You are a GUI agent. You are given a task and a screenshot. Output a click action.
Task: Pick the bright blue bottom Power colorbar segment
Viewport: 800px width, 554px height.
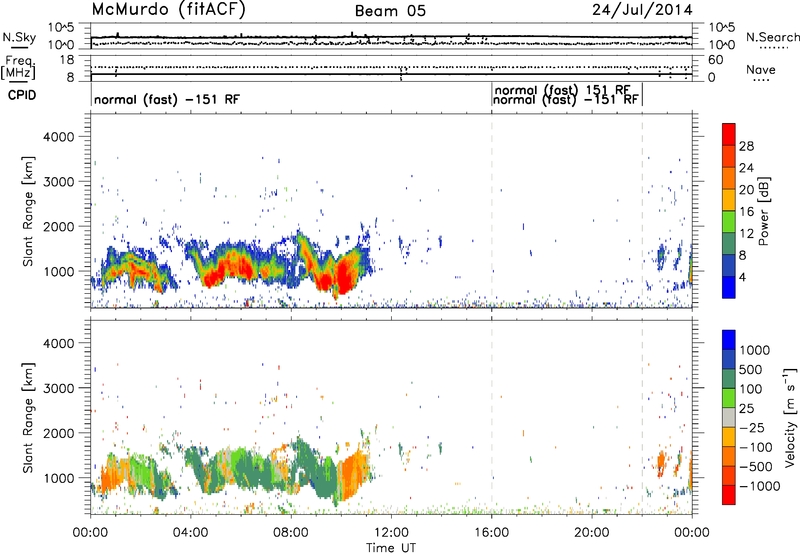(729, 288)
